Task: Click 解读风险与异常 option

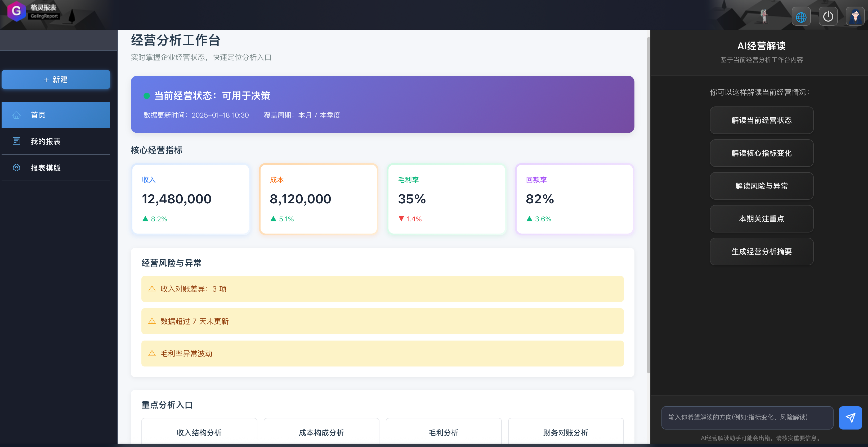Action: (762, 186)
